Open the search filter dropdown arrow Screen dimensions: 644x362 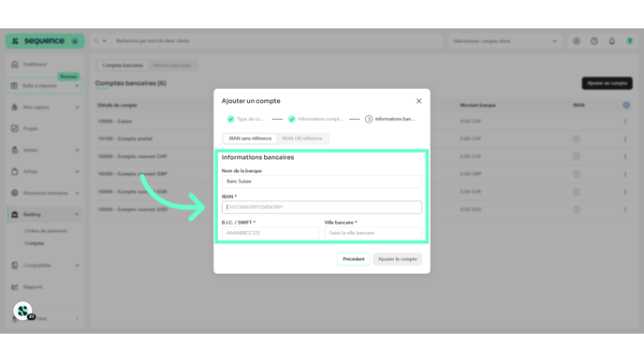coord(104,41)
